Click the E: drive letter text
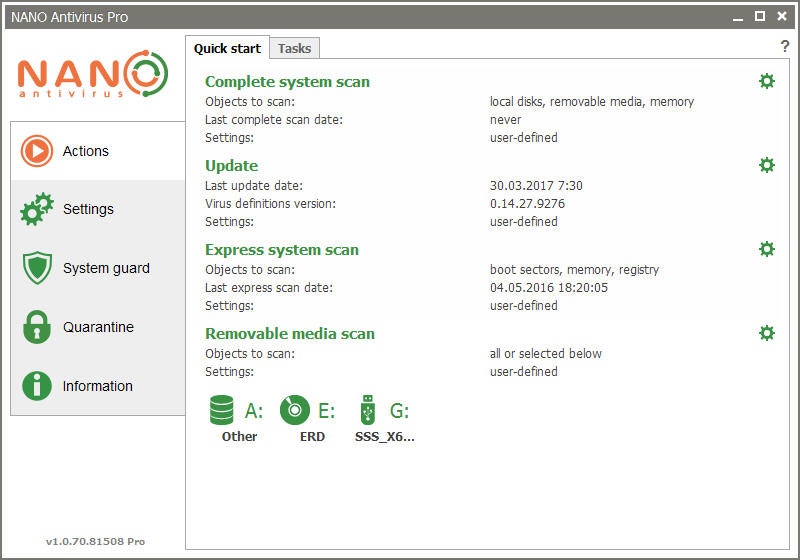The height and width of the screenshot is (560, 800). [327, 411]
